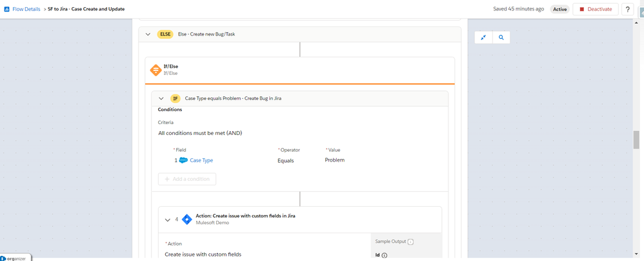Click the flow title SF to Jira - Case Create and Update
Image resolution: width=644 pixels, height=261 pixels.
pyautogui.click(x=86, y=9)
